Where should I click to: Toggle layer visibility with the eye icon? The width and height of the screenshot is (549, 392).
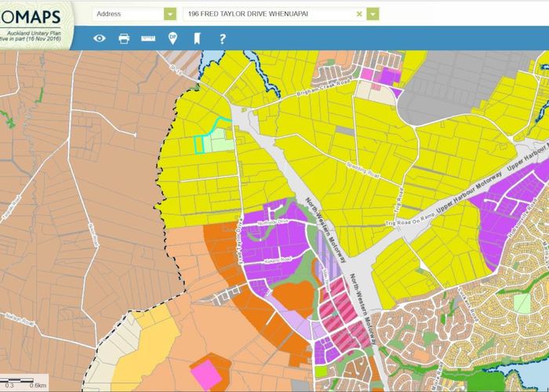[100, 38]
